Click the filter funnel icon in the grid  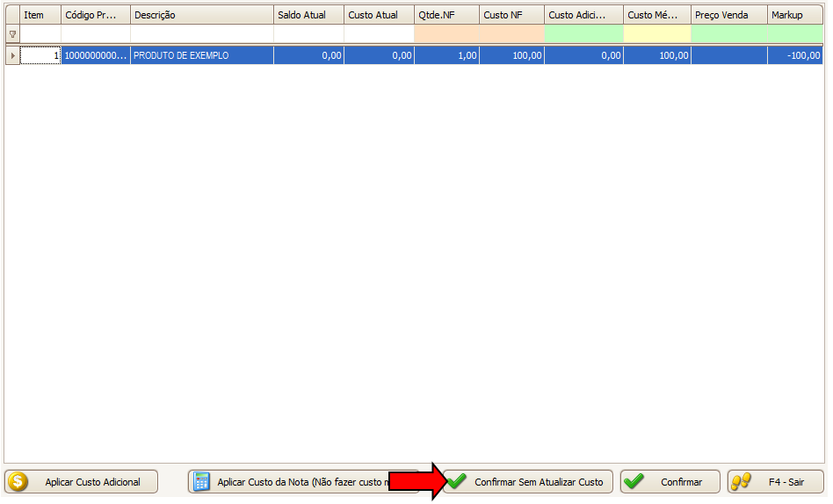(x=12, y=33)
